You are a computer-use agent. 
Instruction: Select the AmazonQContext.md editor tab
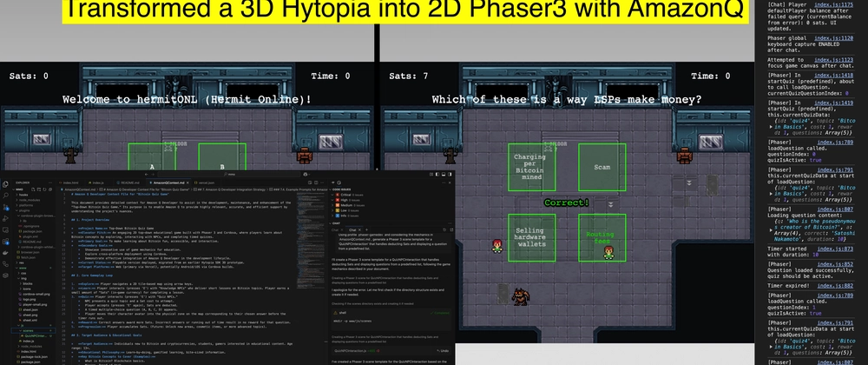point(169,182)
